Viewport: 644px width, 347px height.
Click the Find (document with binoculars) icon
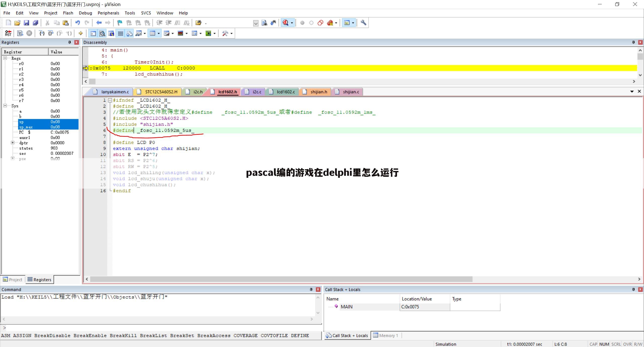pyautogui.click(x=264, y=23)
